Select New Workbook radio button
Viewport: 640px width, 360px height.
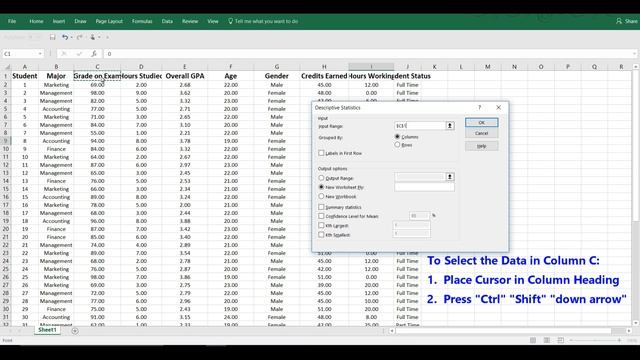321,196
